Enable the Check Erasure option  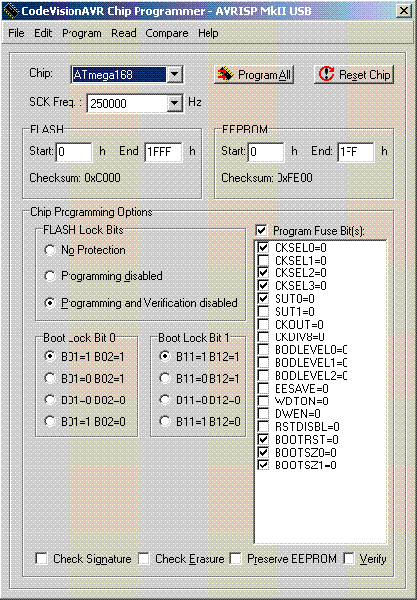[x=144, y=559]
